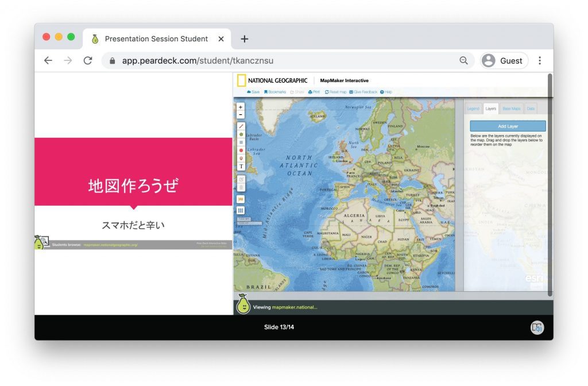Select the green polygon drawing tool
Image resolution: width=588 pixels, height=386 pixels.
[241, 134]
